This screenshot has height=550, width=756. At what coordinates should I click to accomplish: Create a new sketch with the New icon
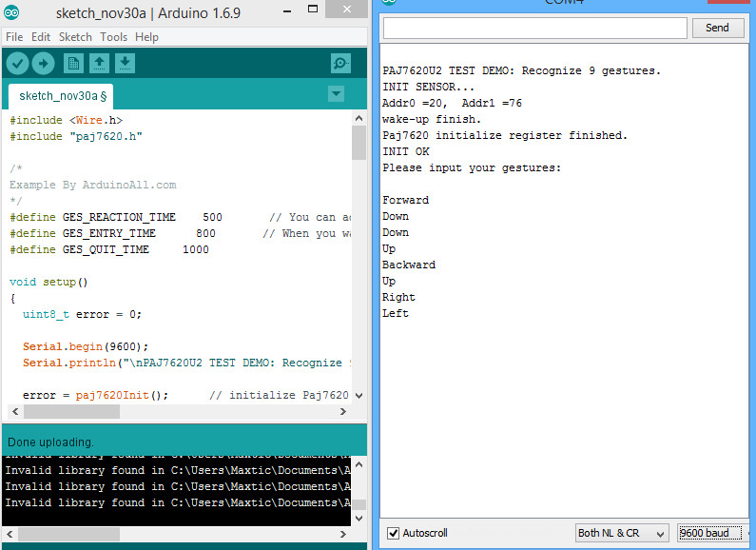[x=73, y=63]
